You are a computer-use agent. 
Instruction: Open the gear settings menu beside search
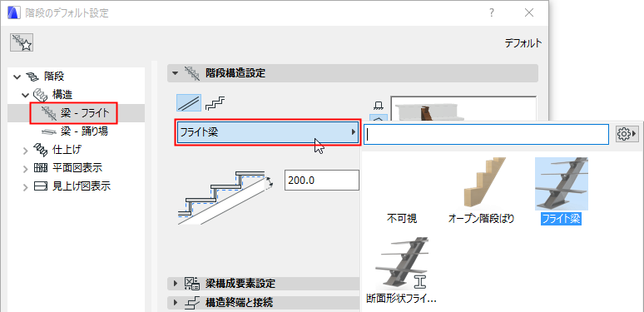coord(627,134)
